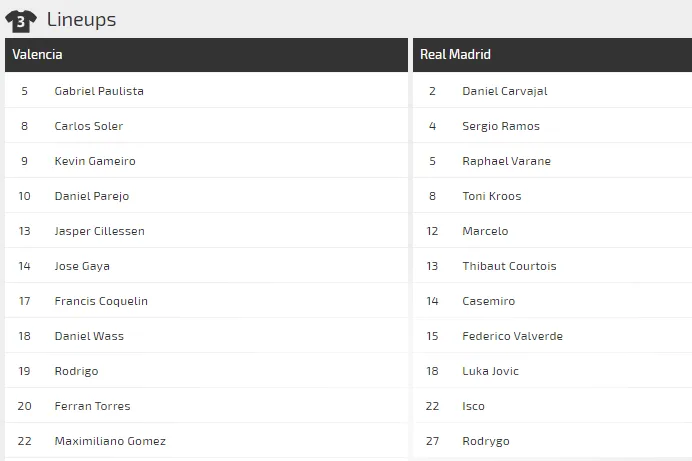Image resolution: width=692 pixels, height=461 pixels.
Task: Open Ferran Torres player link
Action: 92,406
